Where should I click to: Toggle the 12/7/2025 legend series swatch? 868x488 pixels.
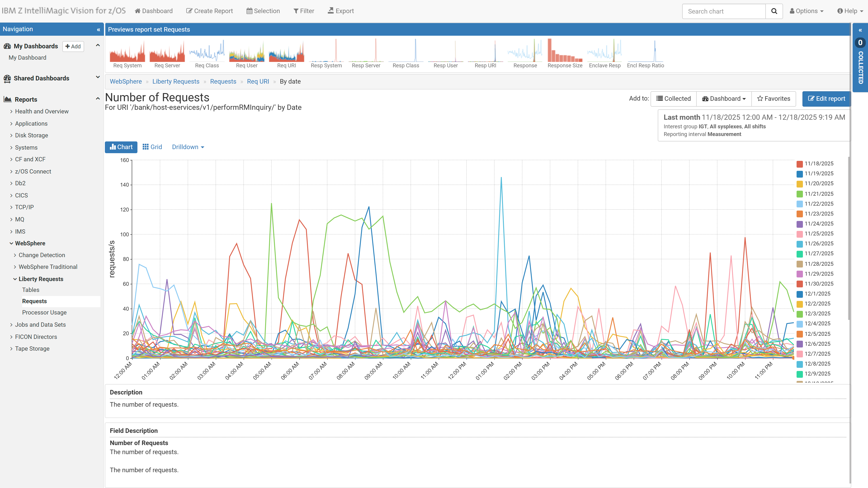click(x=799, y=354)
